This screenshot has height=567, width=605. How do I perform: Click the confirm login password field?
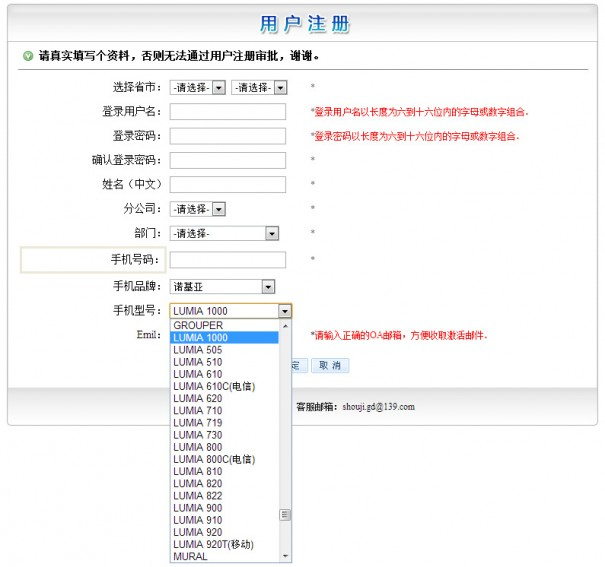[228, 160]
